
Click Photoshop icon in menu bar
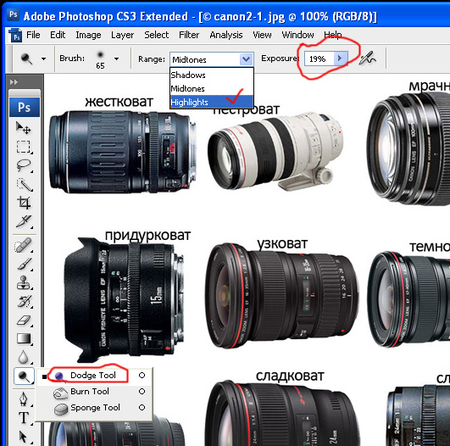[x=15, y=35]
